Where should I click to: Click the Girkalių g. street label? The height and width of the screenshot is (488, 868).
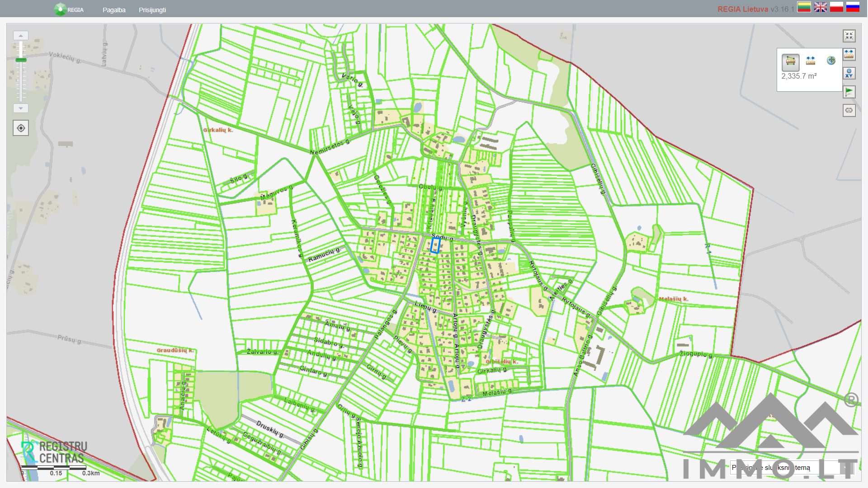point(492,371)
